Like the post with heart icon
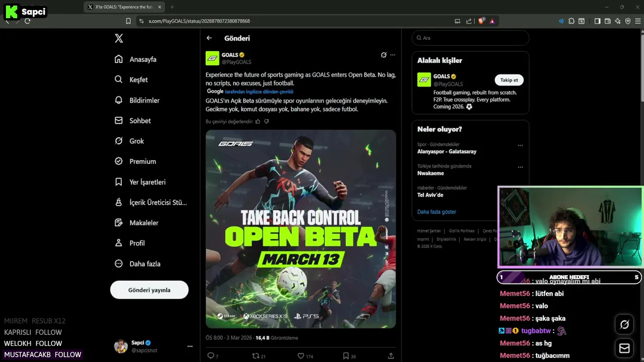 coord(301,355)
